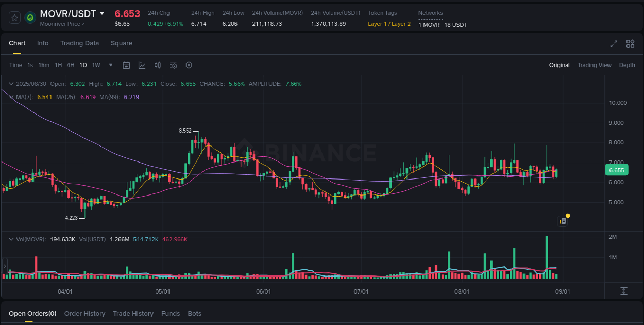
Task: Click the candlestick display settings icon
Action: coord(158,65)
